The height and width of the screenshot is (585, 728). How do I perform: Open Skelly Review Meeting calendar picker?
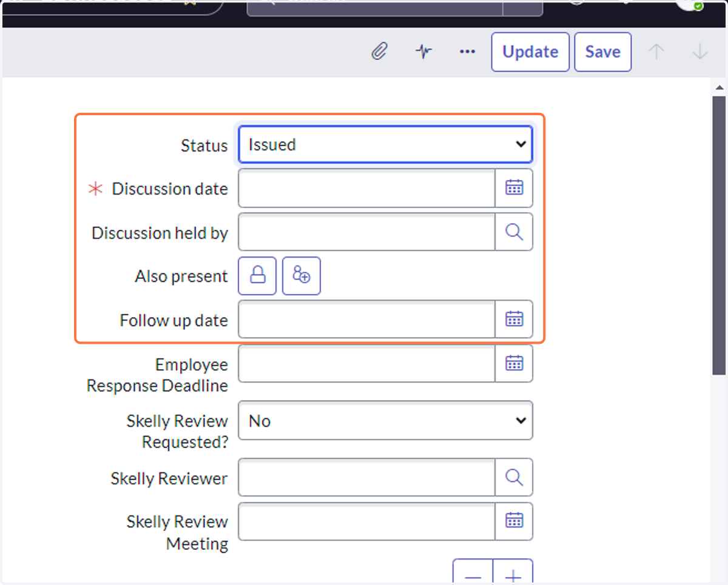[x=514, y=521]
